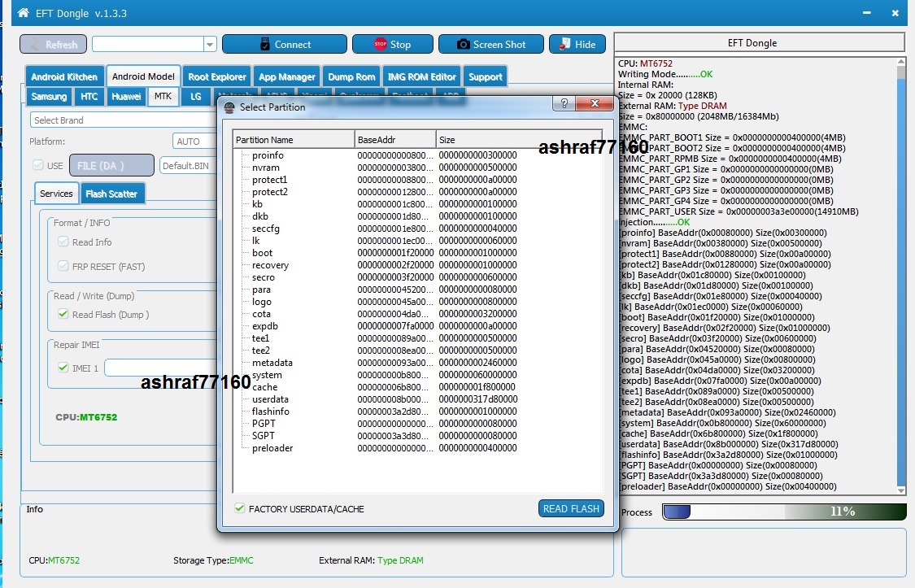915x588 pixels.
Task: Click the Select Partition dialog icon
Action: point(229,107)
